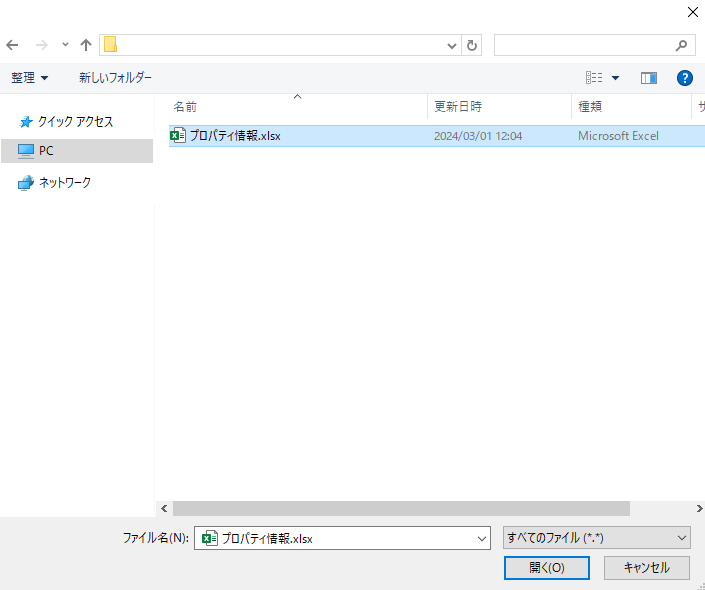This screenshot has width=705, height=590.
Task: Open the help question mark icon
Action: 685,78
